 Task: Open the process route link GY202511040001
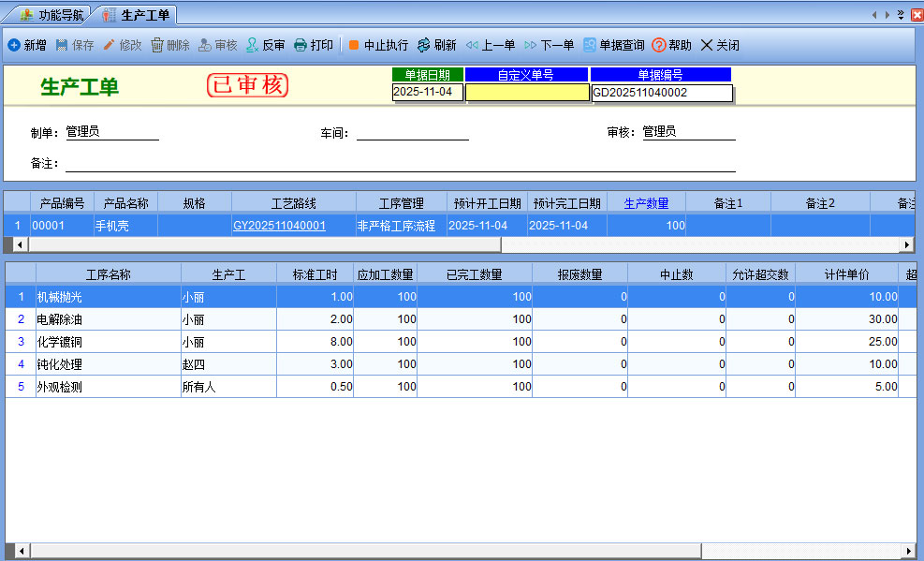click(x=279, y=226)
